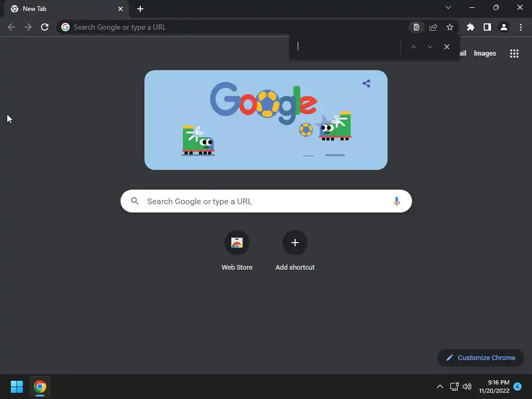Open tab search dropdown chevron

(448, 7)
